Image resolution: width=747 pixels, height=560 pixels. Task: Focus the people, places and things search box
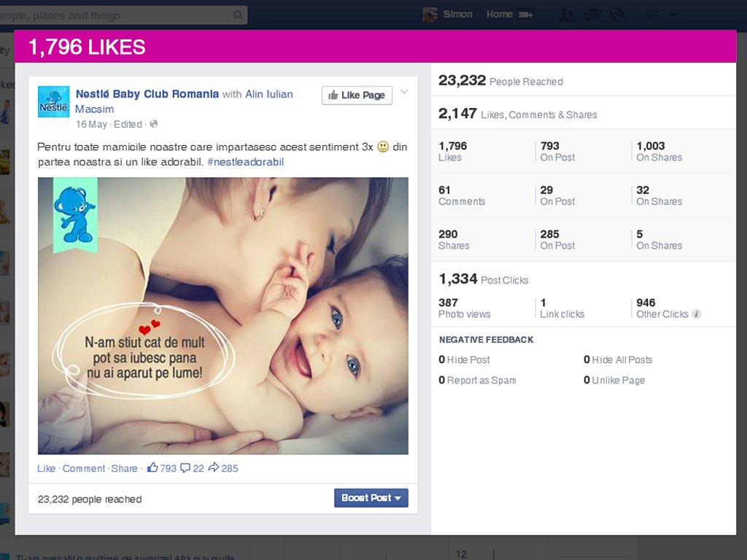tap(115, 15)
